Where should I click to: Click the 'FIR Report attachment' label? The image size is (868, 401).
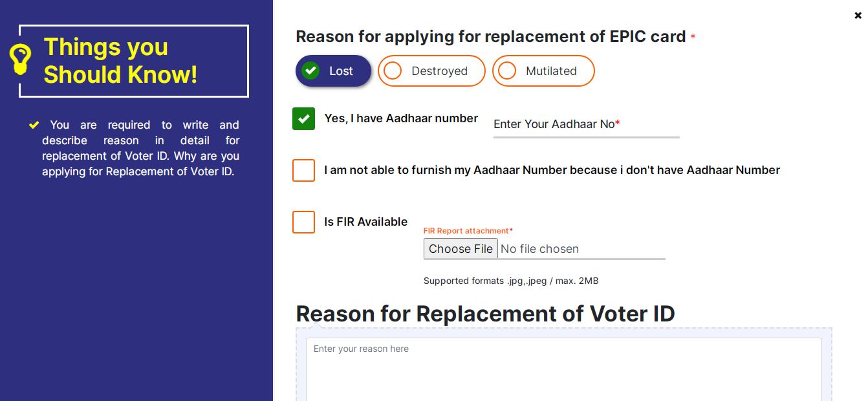tap(468, 231)
